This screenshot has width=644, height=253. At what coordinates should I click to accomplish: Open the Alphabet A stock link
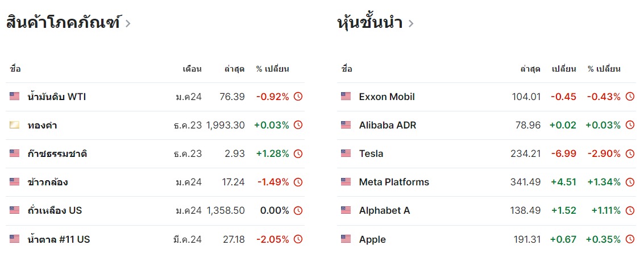click(384, 210)
